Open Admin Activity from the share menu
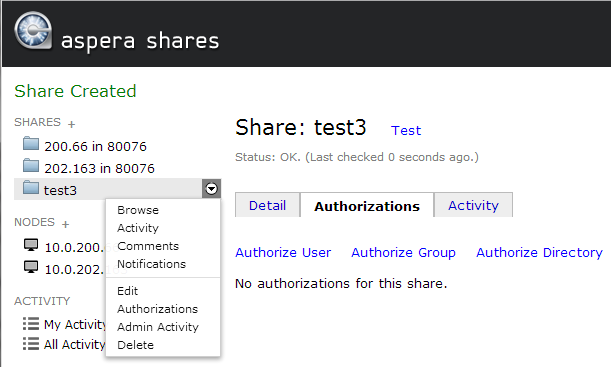Image resolution: width=611 pixels, height=367 pixels. (158, 327)
